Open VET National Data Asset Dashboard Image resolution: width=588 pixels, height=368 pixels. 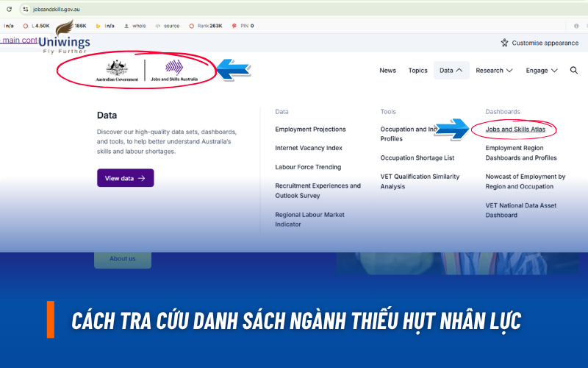pos(520,210)
